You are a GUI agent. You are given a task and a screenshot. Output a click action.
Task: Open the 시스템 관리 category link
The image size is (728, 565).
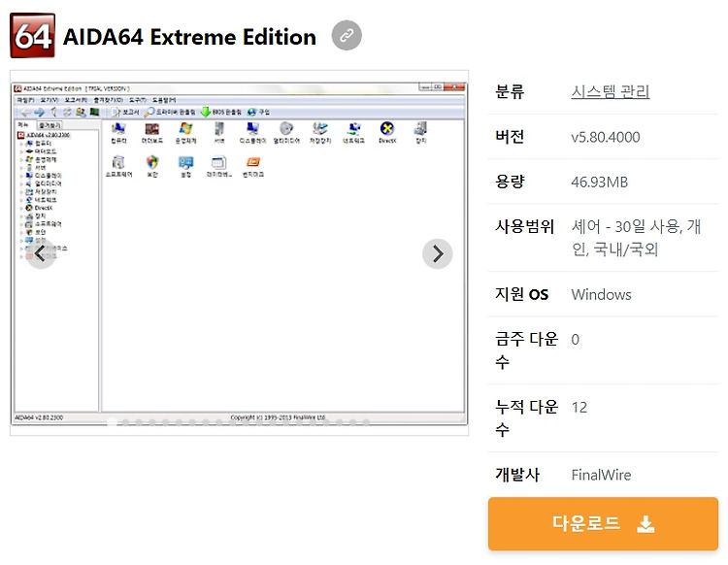click(611, 91)
